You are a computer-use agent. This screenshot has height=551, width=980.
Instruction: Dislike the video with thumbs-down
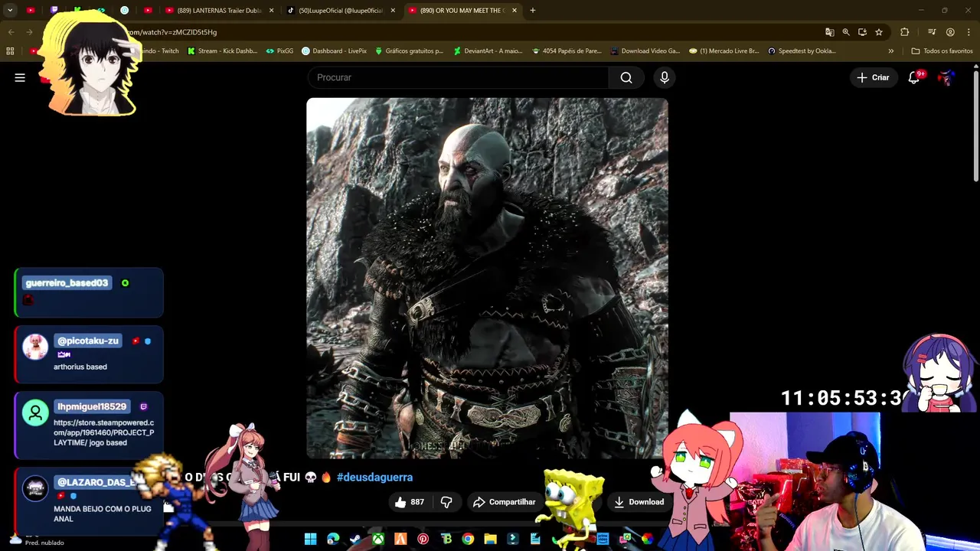coord(446,502)
